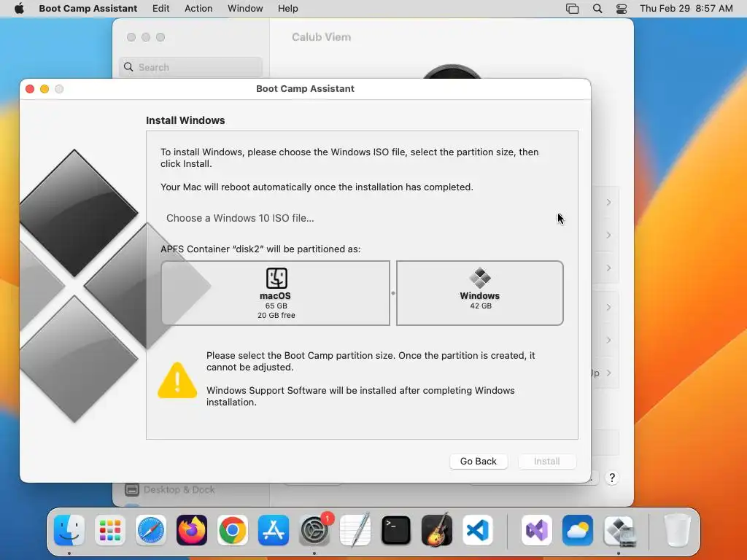Open Stage Manager icon in menu bar

[572, 8]
